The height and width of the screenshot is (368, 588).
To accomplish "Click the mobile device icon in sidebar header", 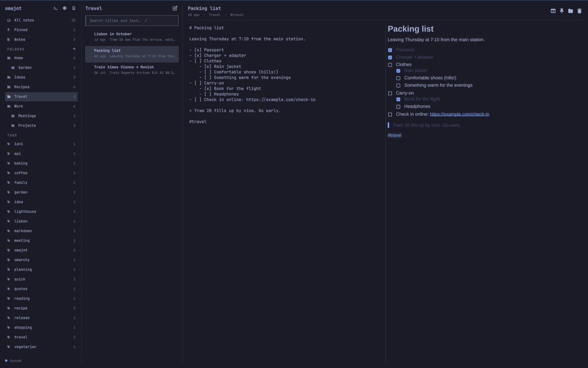I will coord(73,8).
